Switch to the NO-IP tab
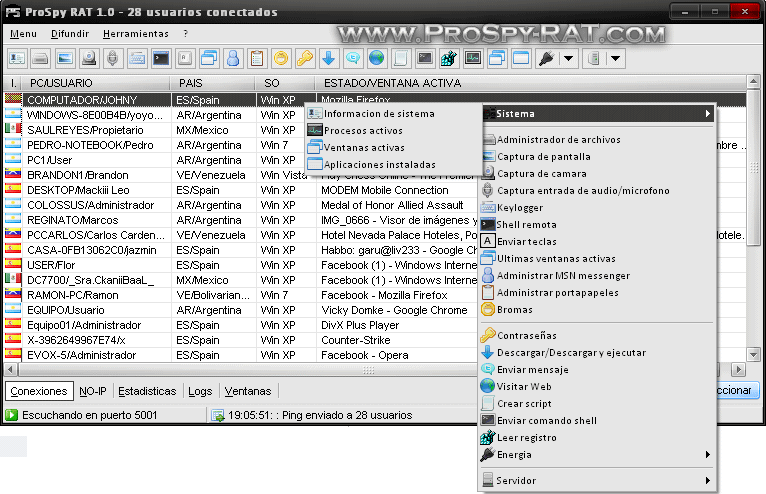Image resolution: width=766 pixels, height=494 pixels. 93,391
